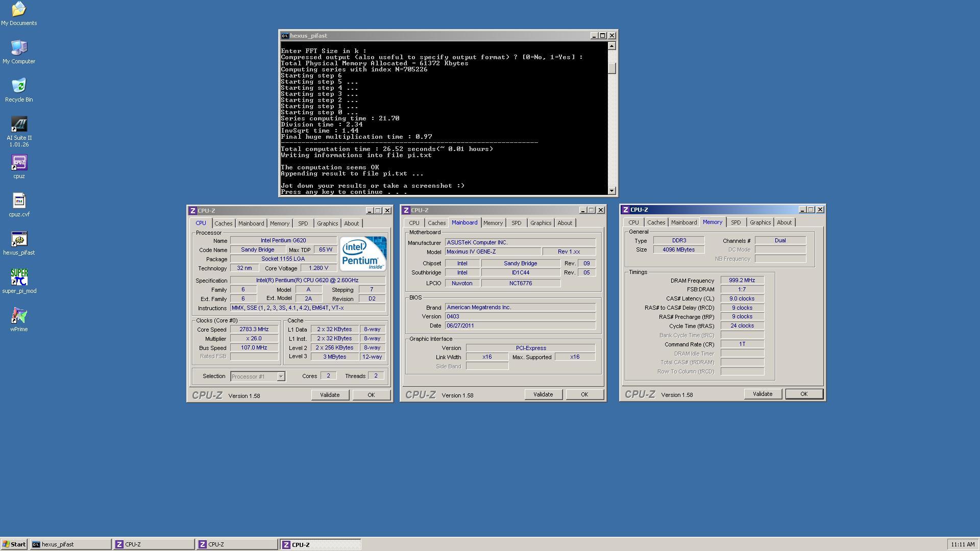980x551 pixels.
Task: Launch the wPrime desktop shortcut
Action: (19, 320)
